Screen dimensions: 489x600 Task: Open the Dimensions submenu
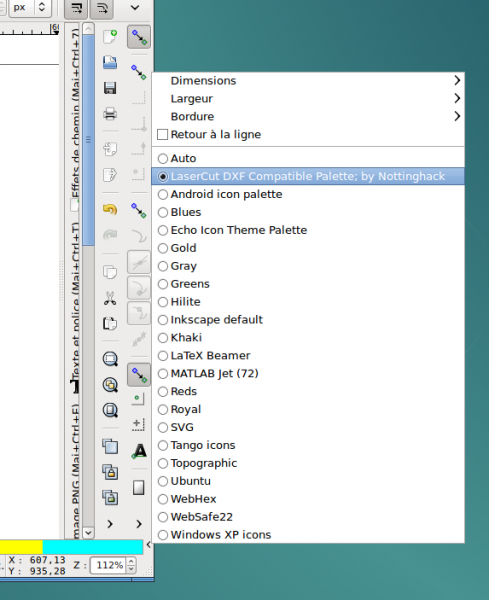[308, 80]
